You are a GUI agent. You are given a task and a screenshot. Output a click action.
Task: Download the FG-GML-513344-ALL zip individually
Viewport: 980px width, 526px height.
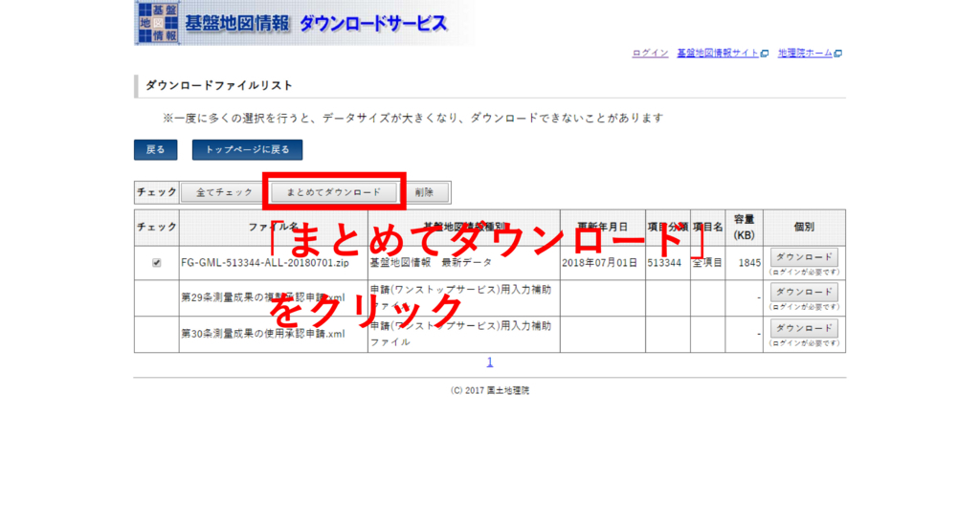[804, 257]
